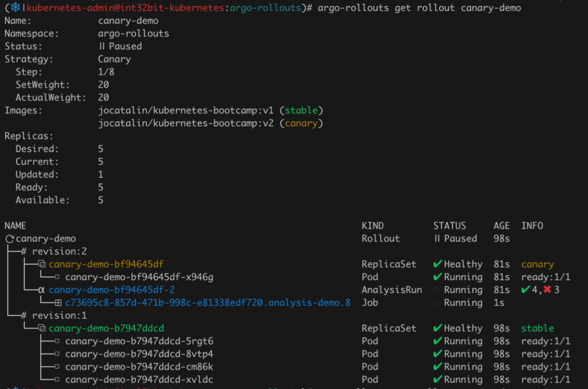The width and height of the screenshot is (588, 389).
Task: Click the KIND column header
Action: click(x=372, y=226)
